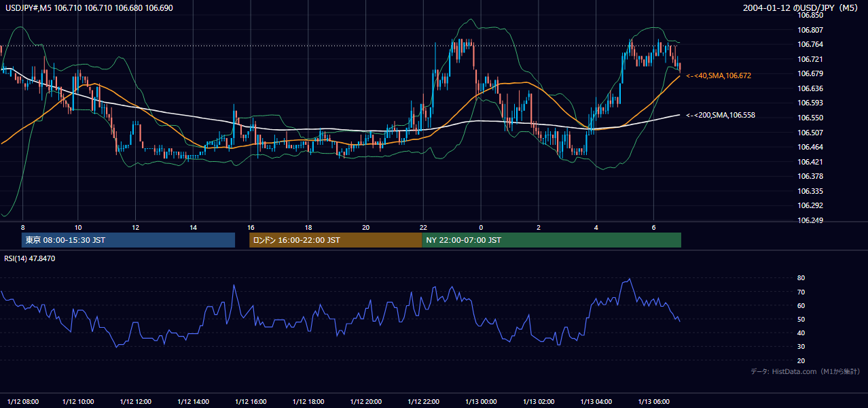Click the '1/12 08:00' bottom time label

pos(23,401)
